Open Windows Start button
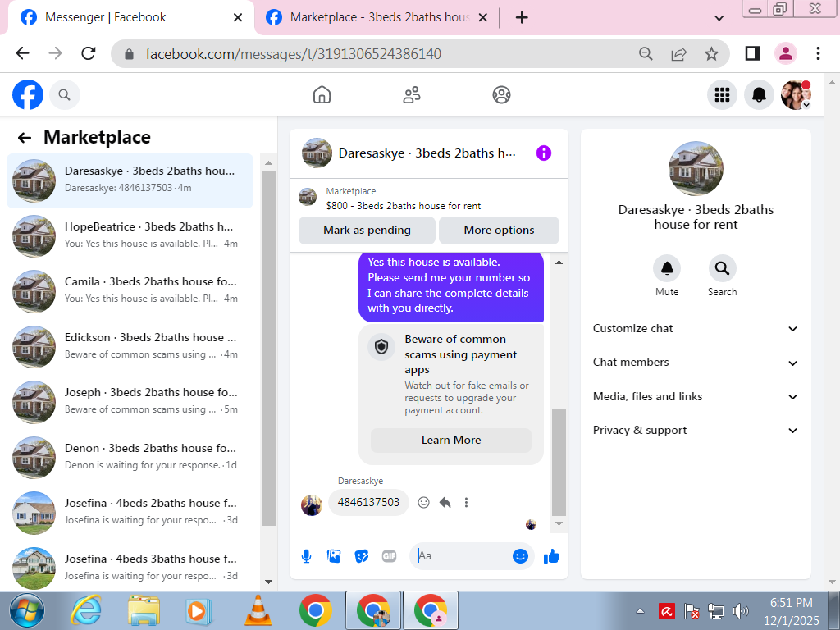This screenshot has width=840, height=630. tap(27, 611)
